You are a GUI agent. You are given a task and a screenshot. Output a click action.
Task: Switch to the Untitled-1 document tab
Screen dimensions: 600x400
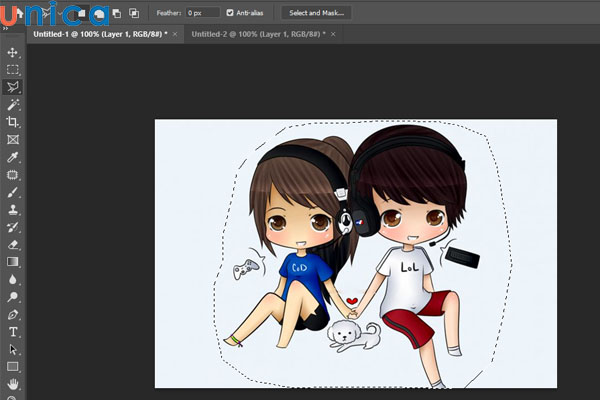[100, 34]
